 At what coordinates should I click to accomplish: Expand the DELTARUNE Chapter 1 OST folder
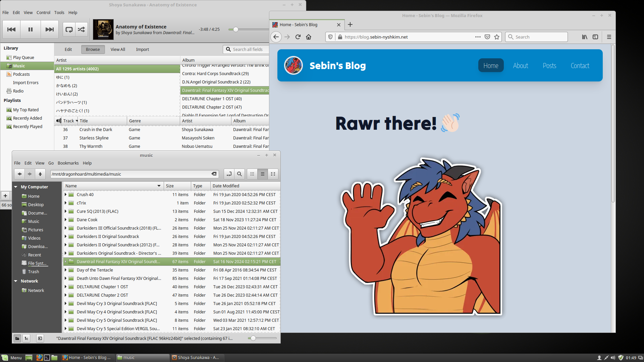[x=66, y=287]
